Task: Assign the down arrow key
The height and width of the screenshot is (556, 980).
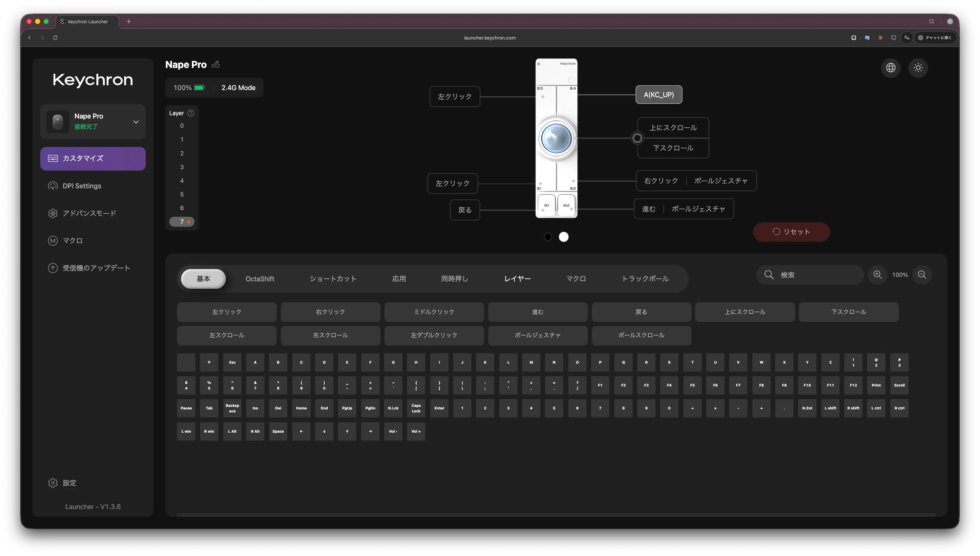Action: 324,431
